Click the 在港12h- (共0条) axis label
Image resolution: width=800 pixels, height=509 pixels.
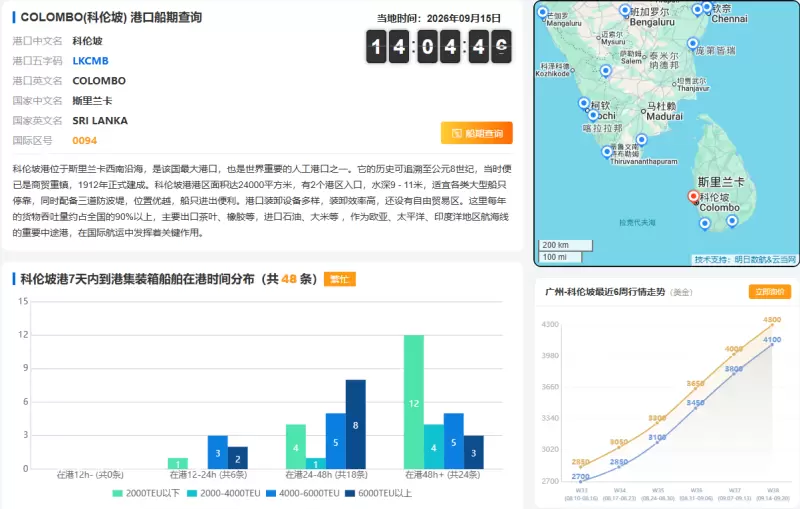coord(90,475)
